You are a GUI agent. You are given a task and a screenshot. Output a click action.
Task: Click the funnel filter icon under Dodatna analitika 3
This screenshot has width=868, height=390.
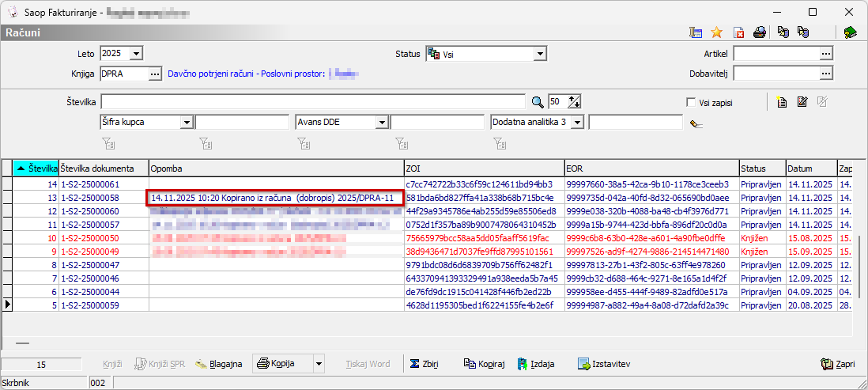click(500, 144)
